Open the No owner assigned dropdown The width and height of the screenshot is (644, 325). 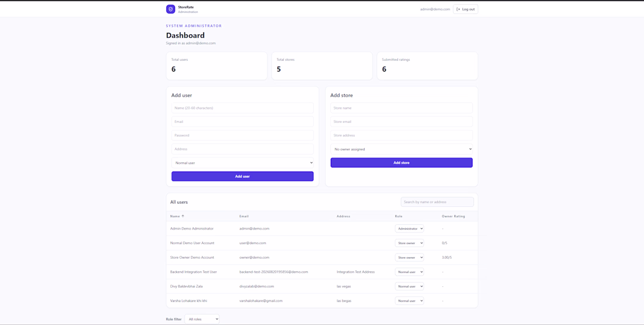pyautogui.click(x=401, y=149)
